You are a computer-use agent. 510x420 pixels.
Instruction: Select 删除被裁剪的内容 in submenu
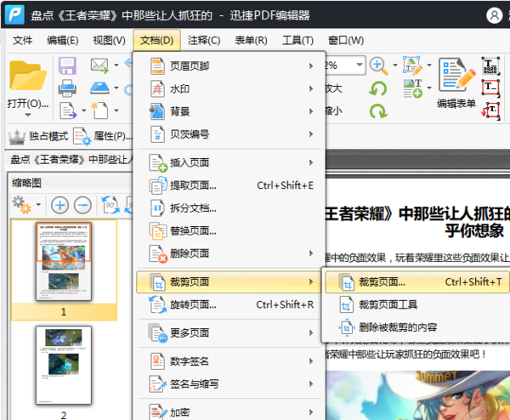pyautogui.click(x=417, y=327)
